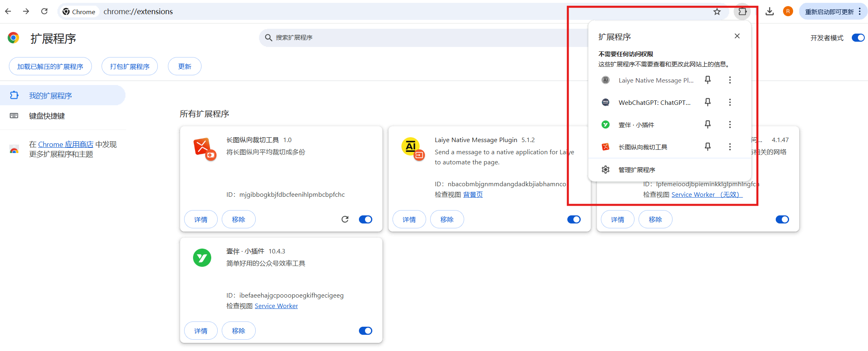Pin the WebChatGPT extension
Screen dimensions: 868x351
click(x=708, y=102)
